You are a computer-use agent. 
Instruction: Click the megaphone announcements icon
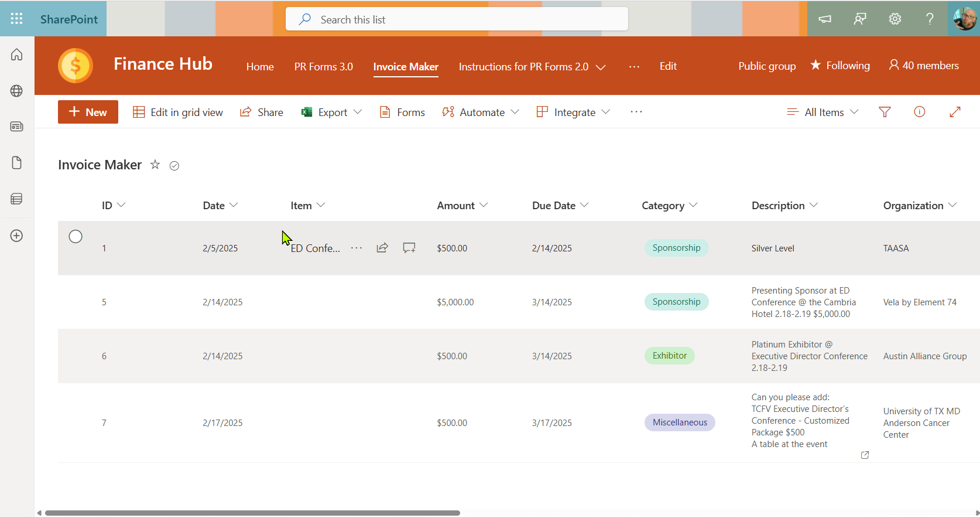point(825,19)
